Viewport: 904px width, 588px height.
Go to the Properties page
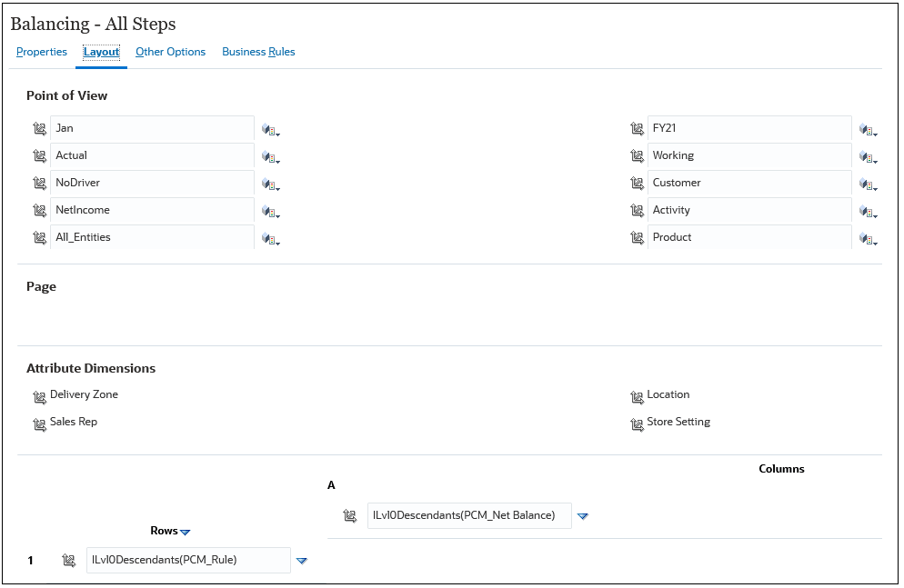point(41,52)
